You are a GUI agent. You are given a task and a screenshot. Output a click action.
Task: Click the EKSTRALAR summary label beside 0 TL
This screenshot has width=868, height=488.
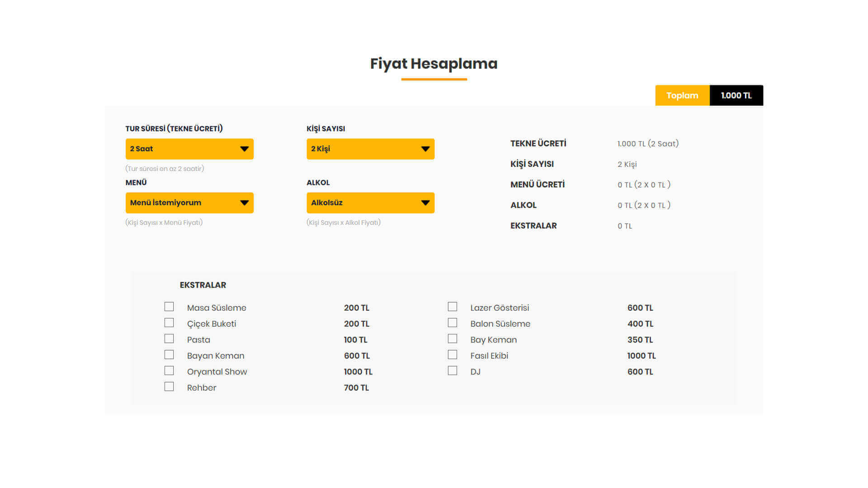point(533,225)
